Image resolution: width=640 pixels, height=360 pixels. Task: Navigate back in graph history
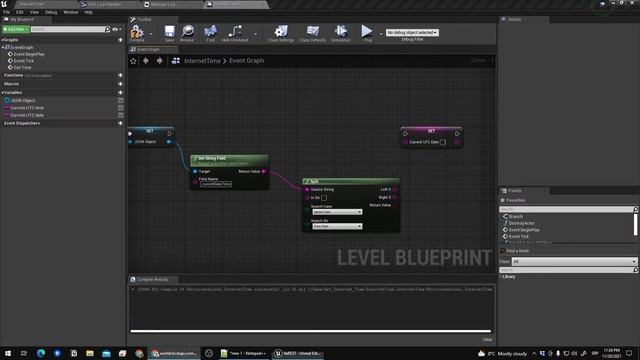coord(146,61)
